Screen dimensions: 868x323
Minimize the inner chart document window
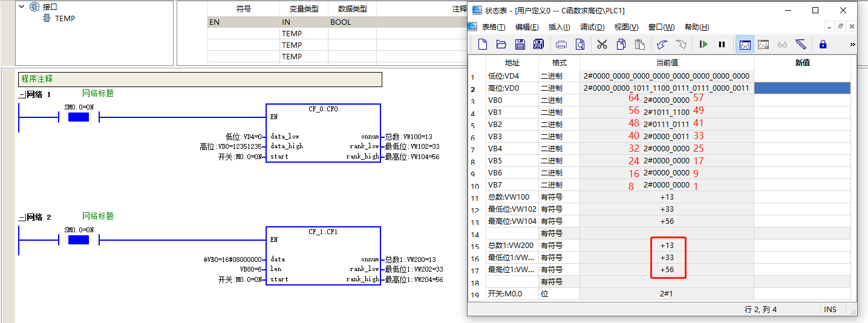tap(829, 27)
